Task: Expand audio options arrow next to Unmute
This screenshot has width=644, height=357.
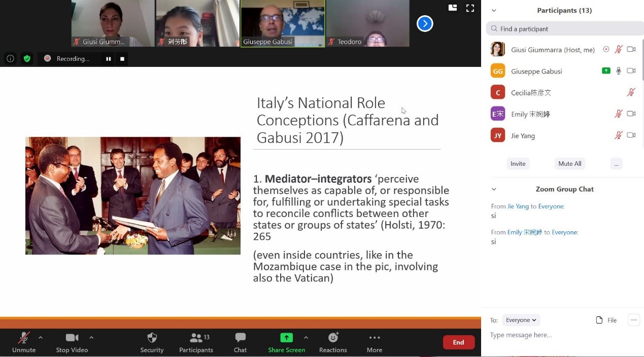Action: pos(41,337)
